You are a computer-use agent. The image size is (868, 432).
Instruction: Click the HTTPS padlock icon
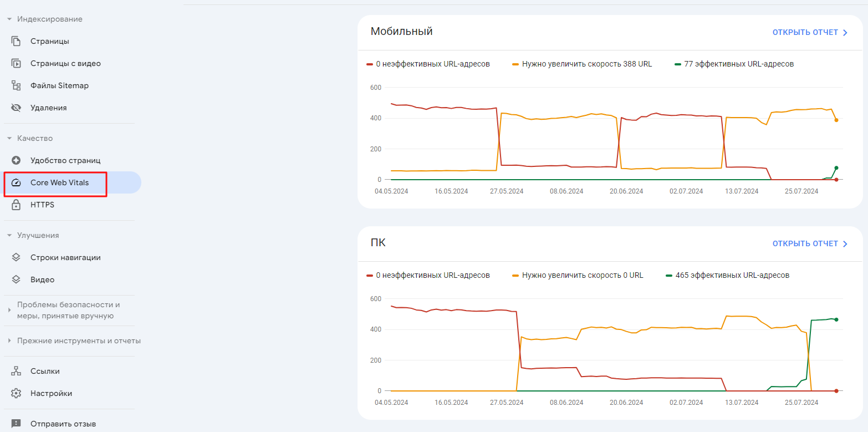pyautogui.click(x=16, y=205)
